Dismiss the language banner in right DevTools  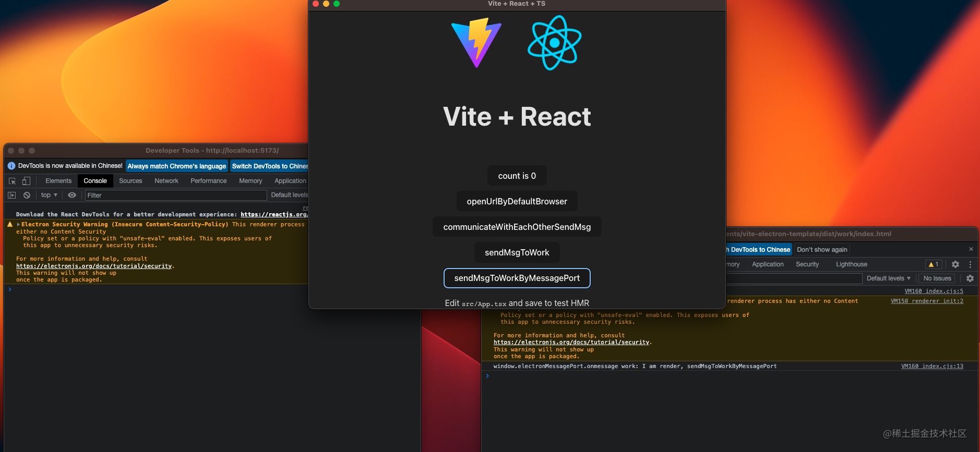(x=971, y=249)
